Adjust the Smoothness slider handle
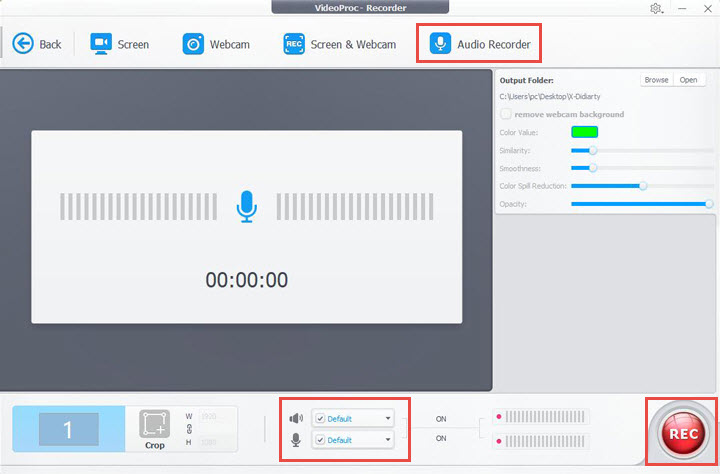 click(593, 168)
